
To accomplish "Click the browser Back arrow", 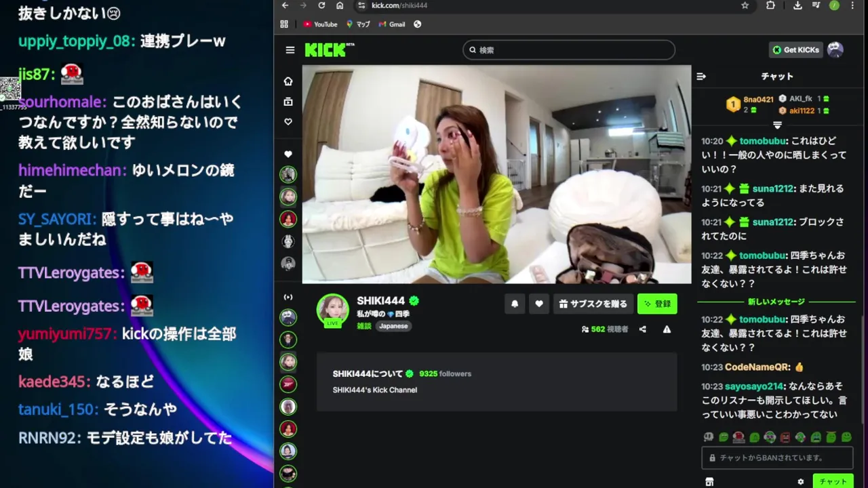I will click(285, 5).
